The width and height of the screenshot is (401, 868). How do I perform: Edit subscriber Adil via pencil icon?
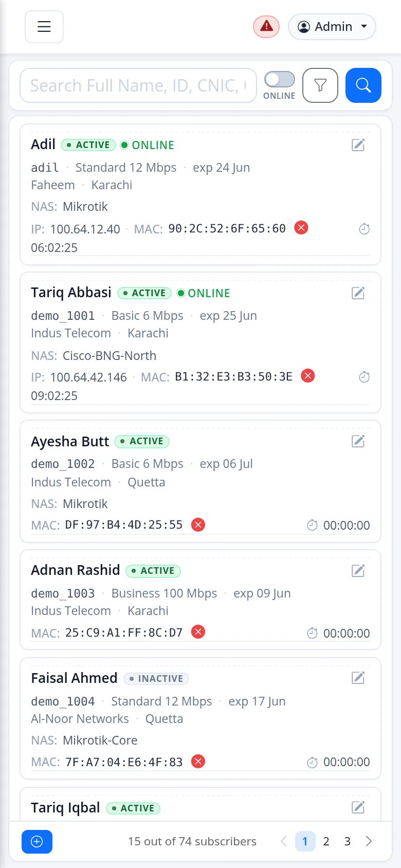(358, 145)
